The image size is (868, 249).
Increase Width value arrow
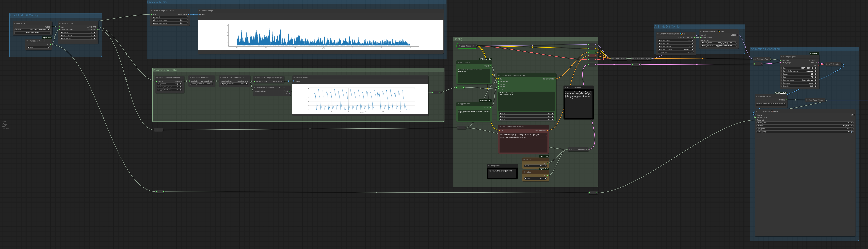(x=545, y=166)
